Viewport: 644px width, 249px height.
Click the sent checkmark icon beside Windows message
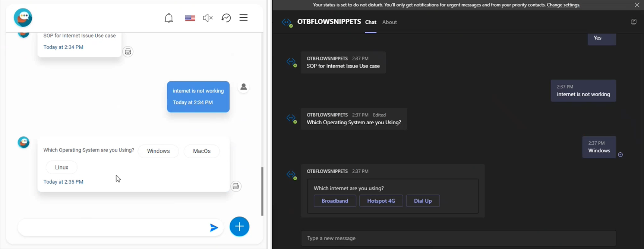tap(621, 155)
